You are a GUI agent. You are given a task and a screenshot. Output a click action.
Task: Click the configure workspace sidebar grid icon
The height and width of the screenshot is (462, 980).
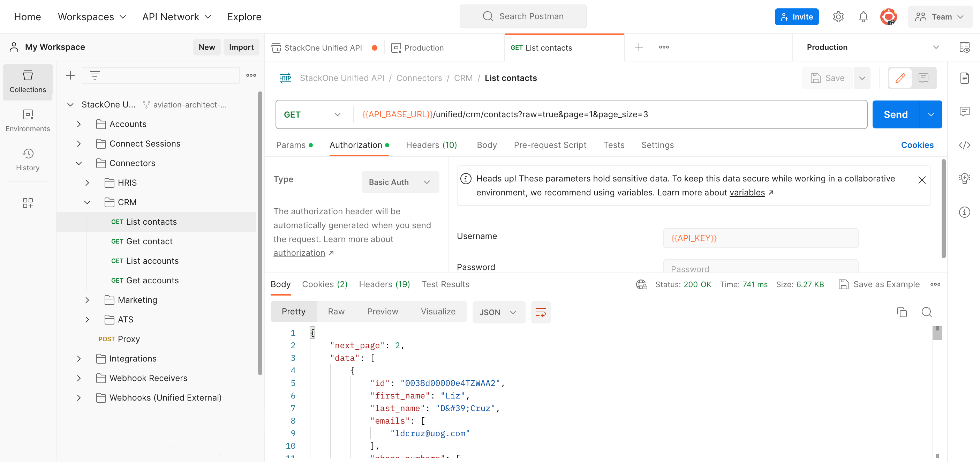point(28,203)
